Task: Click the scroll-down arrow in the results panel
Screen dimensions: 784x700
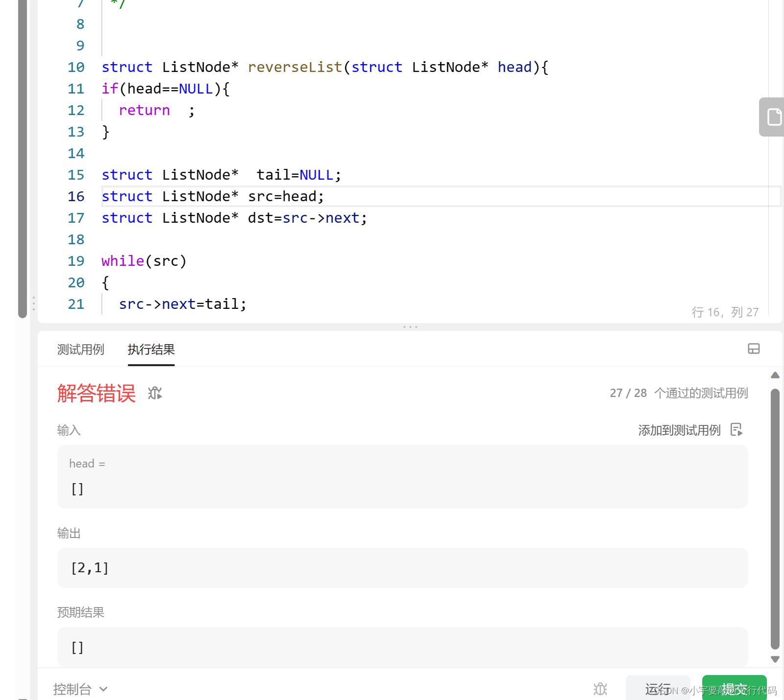Action: click(x=775, y=658)
